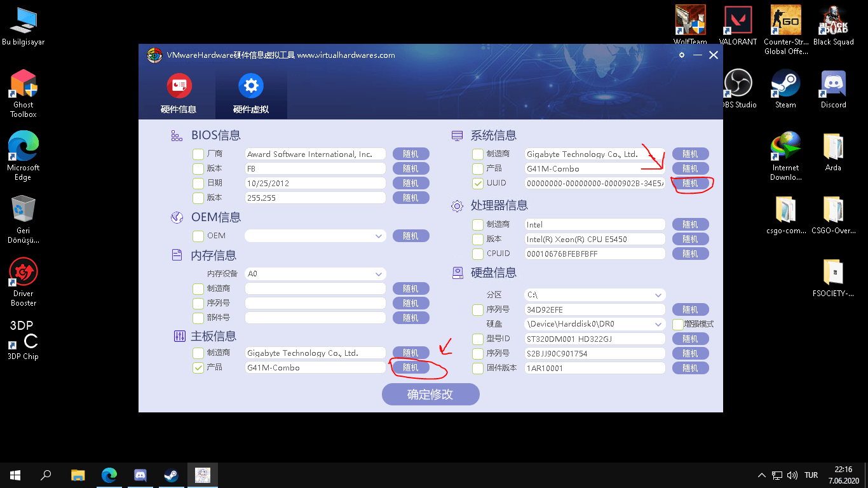Enable the BIOS 日期 checkbox
The height and width of the screenshot is (488, 868).
pos(198,184)
